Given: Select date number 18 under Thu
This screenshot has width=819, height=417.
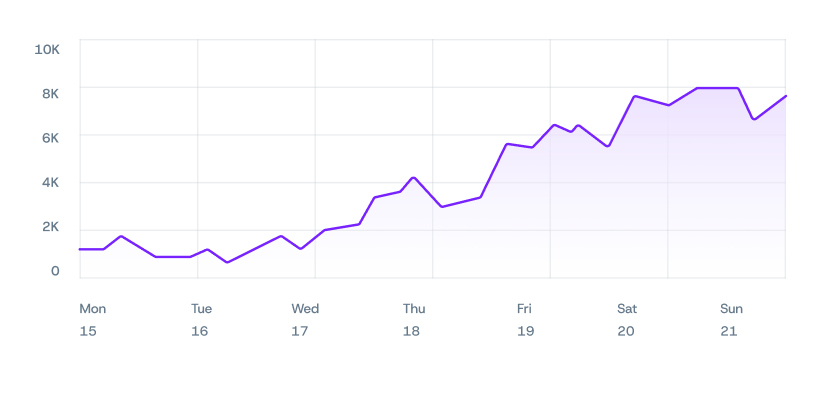Looking at the screenshot, I should [x=411, y=331].
